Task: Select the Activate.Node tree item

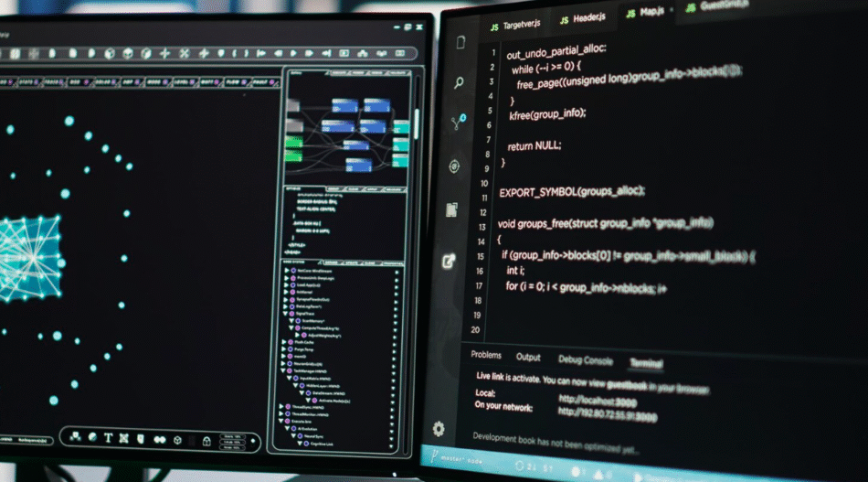Action: point(334,401)
